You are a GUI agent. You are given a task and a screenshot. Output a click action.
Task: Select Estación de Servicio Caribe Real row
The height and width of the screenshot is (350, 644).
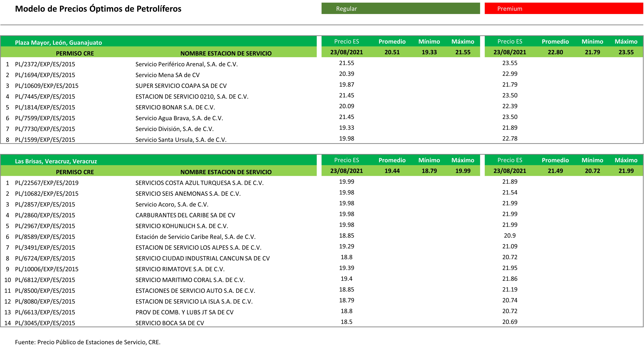(x=195, y=237)
